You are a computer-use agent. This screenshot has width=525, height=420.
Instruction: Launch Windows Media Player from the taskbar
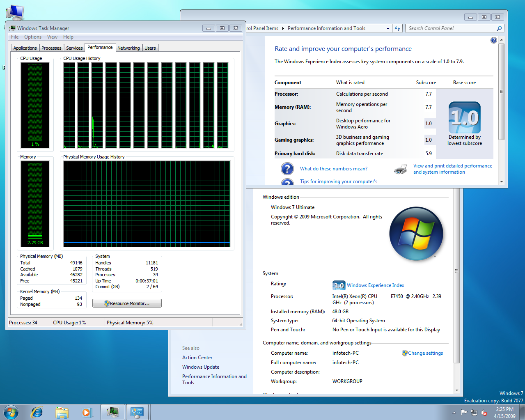(x=87, y=412)
